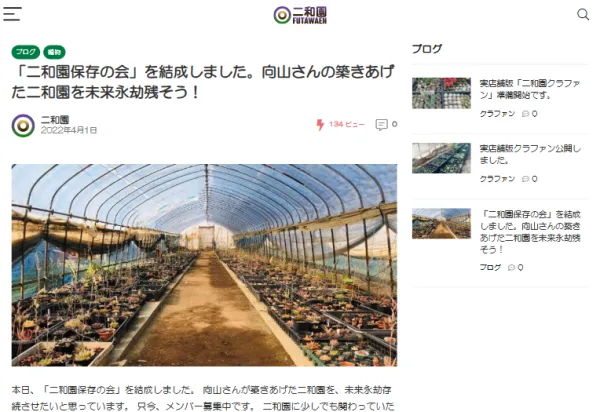The height and width of the screenshot is (412, 600).
Task: Open comments via speech bubble icon
Action: coord(382,125)
